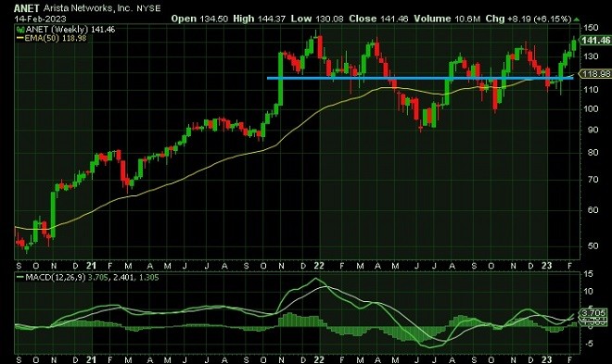
Task: Click the Open 134.50 value
Action: [x=199, y=19]
